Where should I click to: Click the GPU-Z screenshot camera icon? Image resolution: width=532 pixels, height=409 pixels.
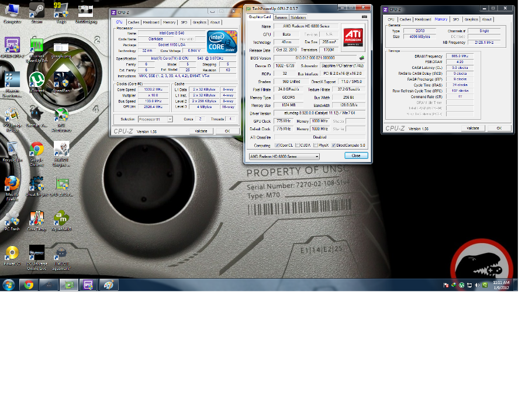coord(364,16)
